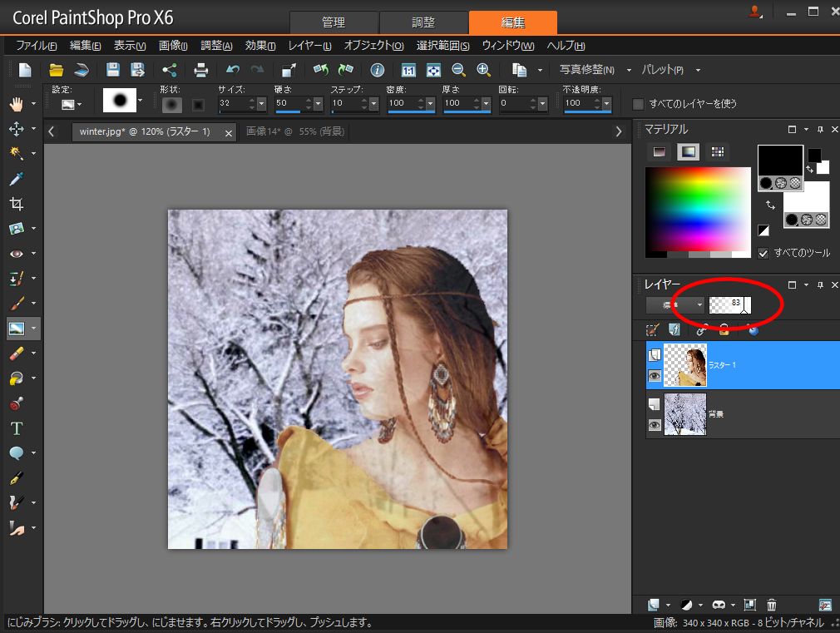Switch to the 管理 workspace tab
The height and width of the screenshot is (633, 840).
(x=334, y=22)
